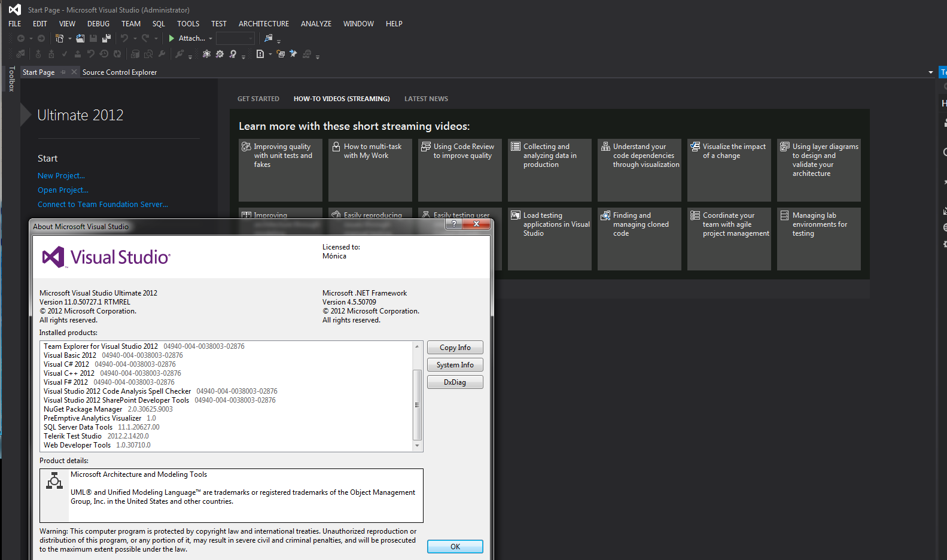Open the ANALYZE menu
Viewport: 947px width, 560px height.
point(316,24)
